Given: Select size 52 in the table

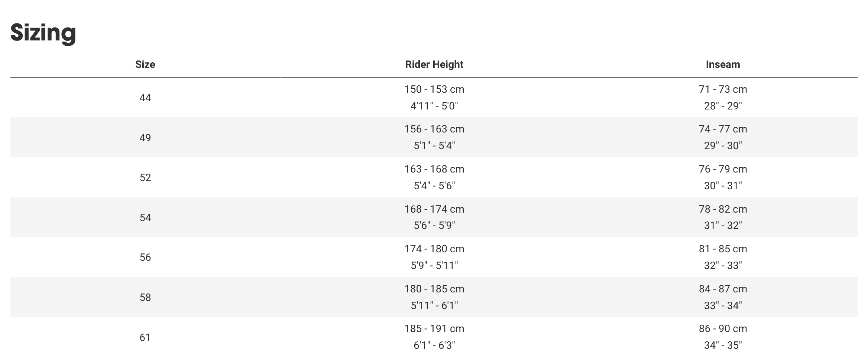Looking at the screenshot, I should point(145,178).
